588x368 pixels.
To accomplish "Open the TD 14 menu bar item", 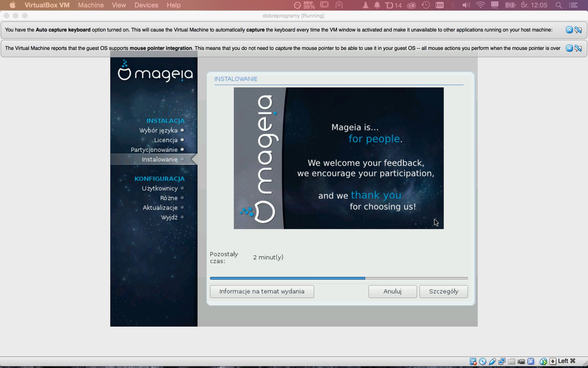I will tap(393, 5).
